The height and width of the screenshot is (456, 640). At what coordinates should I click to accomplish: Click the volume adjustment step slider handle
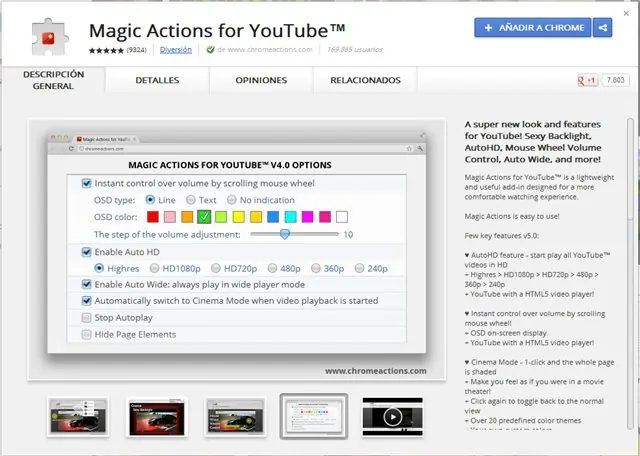pyautogui.click(x=285, y=234)
